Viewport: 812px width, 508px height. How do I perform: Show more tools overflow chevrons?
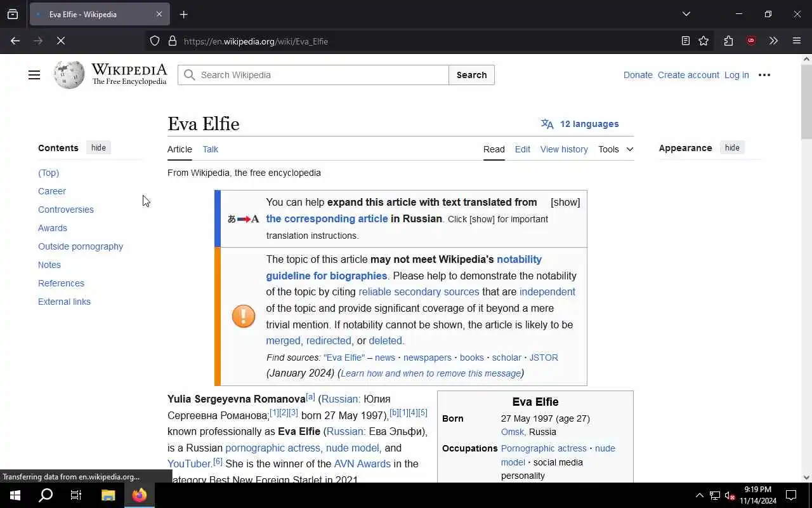(x=773, y=41)
